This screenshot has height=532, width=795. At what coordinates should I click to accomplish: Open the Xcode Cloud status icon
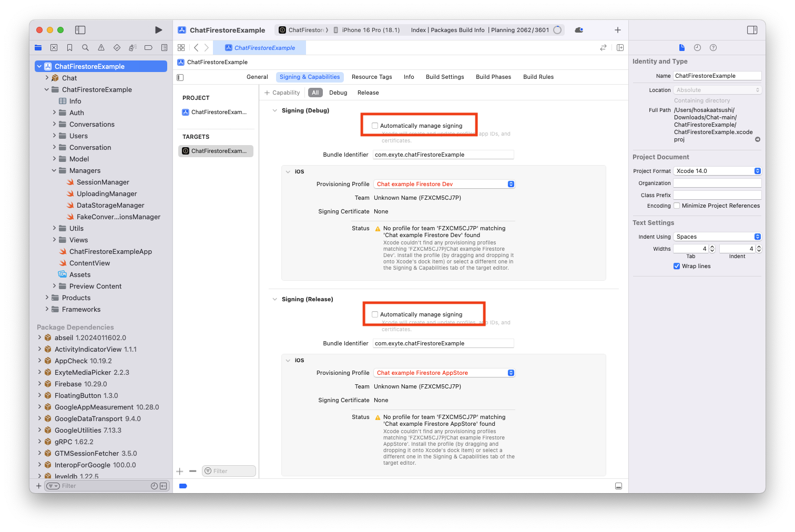[579, 30]
